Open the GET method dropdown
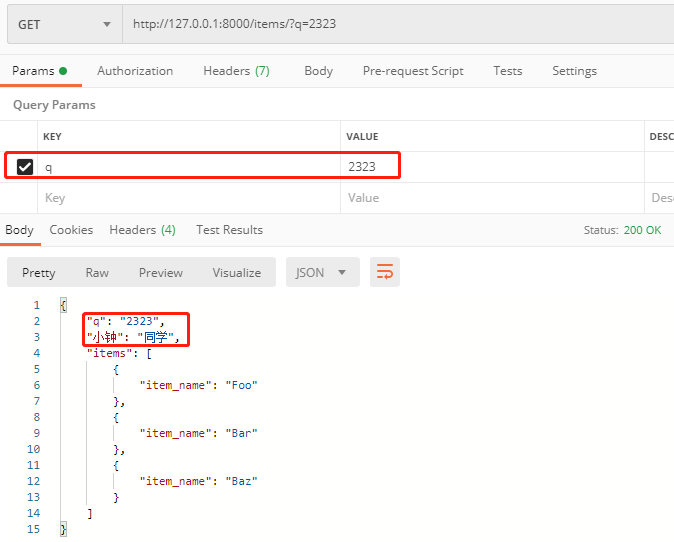674x542 pixels. pyautogui.click(x=64, y=24)
